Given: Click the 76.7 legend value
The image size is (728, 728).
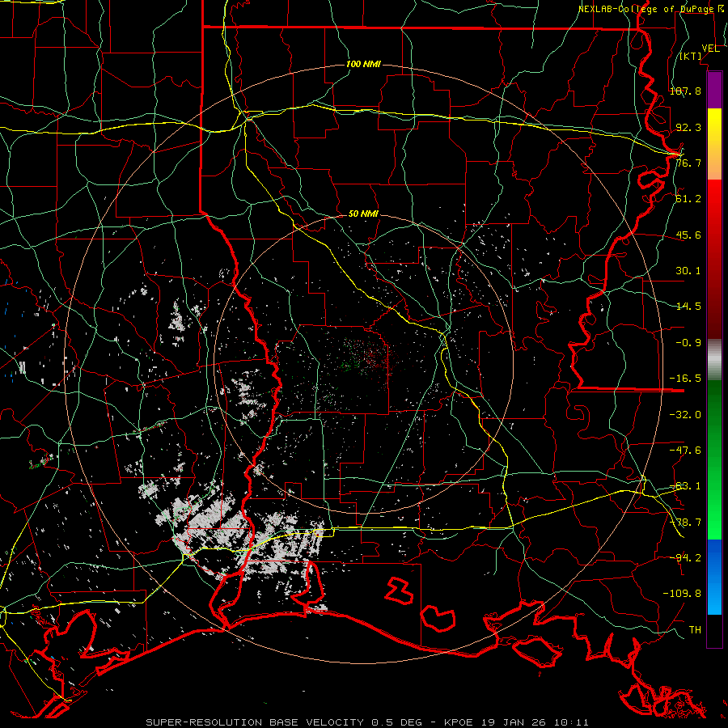Looking at the screenshot, I should 688,163.
